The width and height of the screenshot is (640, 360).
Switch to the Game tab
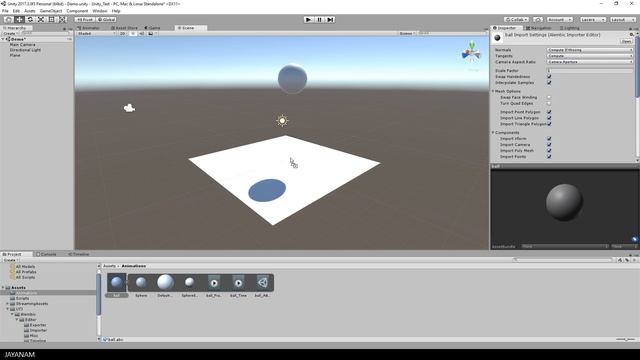point(153,28)
